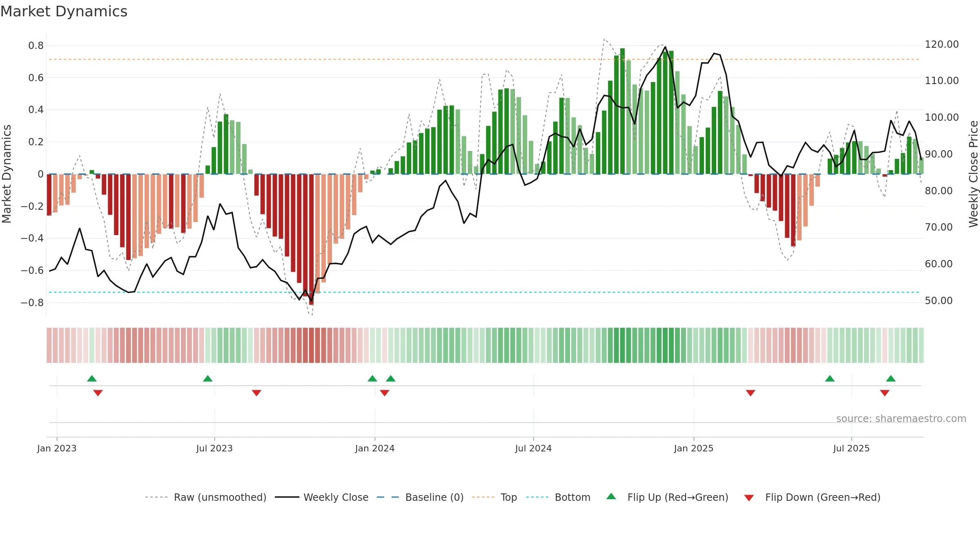Click the Jul 2024 x-axis label
The height and width of the screenshot is (551, 980).
point(533,448)
